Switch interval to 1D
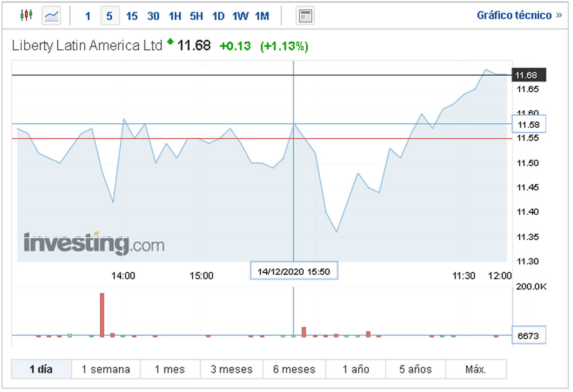Viewport: 573px width, 392px height. [x=218, y=16]
